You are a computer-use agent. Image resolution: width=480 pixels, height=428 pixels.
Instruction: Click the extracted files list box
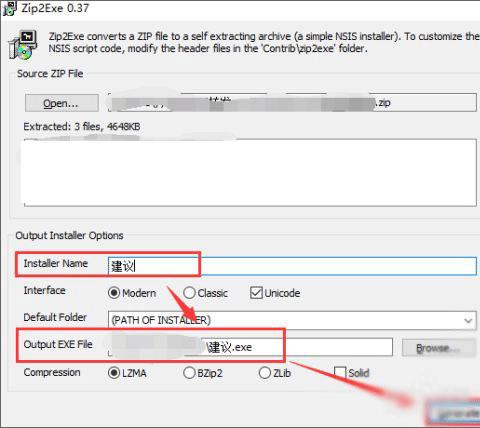tap(250, 173)
